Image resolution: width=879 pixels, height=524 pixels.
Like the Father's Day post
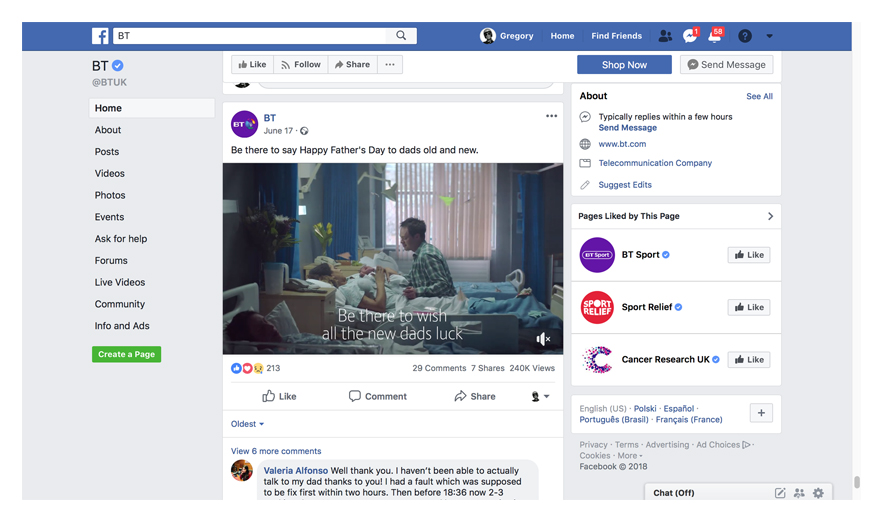click(279, 396)
